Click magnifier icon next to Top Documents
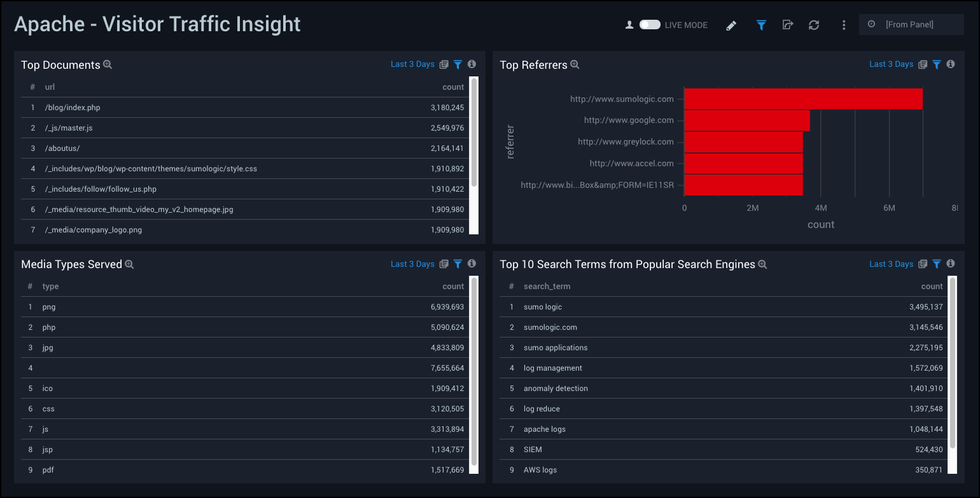The image size is (980, 498). coord(108,65)
